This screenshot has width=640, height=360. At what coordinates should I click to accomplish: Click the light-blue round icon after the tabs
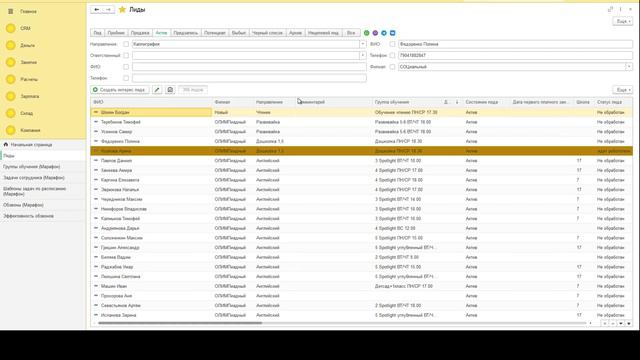[x=384, y=33]
